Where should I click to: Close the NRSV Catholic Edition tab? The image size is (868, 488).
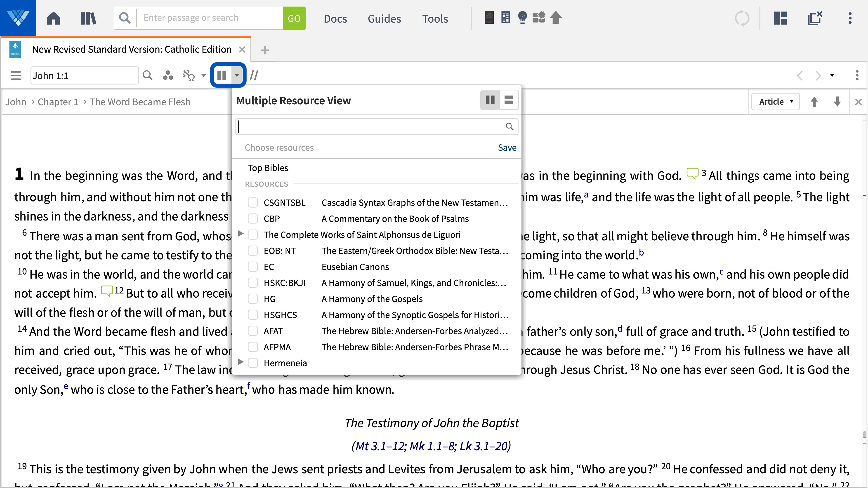point(242,49)
